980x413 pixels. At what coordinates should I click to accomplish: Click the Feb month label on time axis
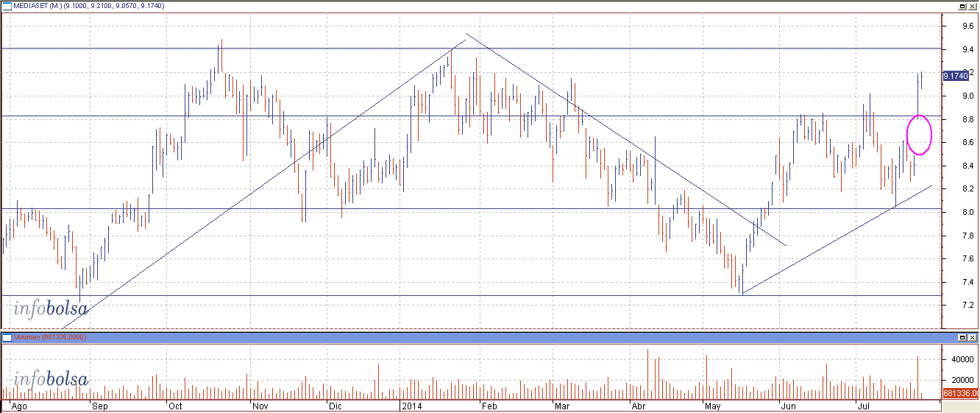coord(491,406)
